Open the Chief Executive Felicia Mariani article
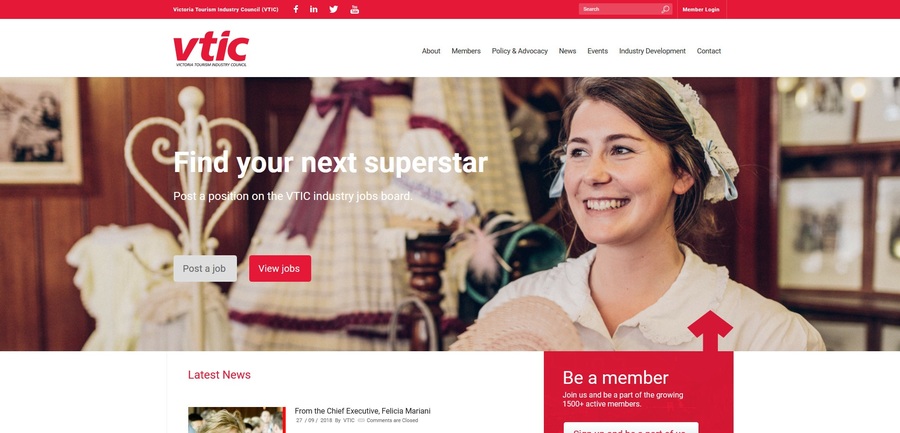This screenshot has width=900, height=433. [362, 411]
